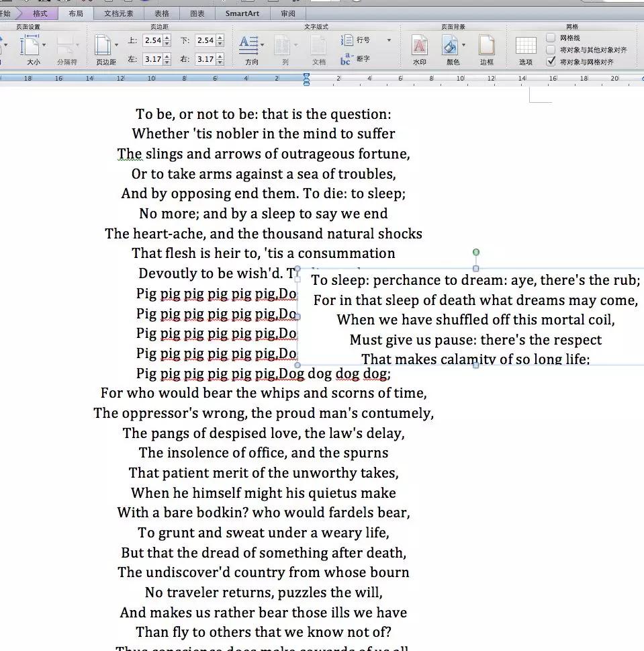Click the indent marker on the ruler
Screen dimensions: 644x651
pyautogui.click(x=307, y=79)
